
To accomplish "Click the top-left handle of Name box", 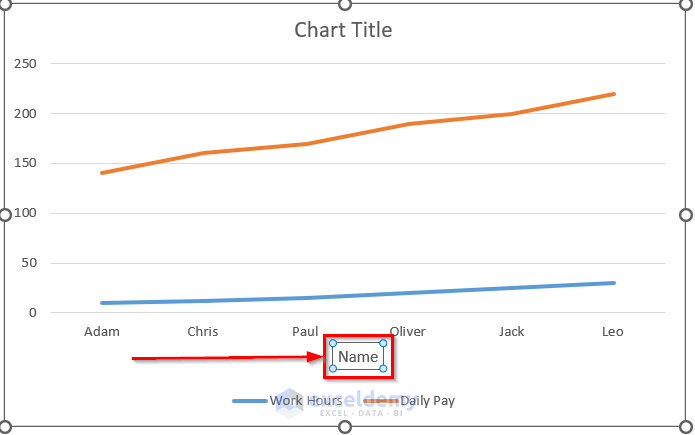I will [x=333, y=343].
